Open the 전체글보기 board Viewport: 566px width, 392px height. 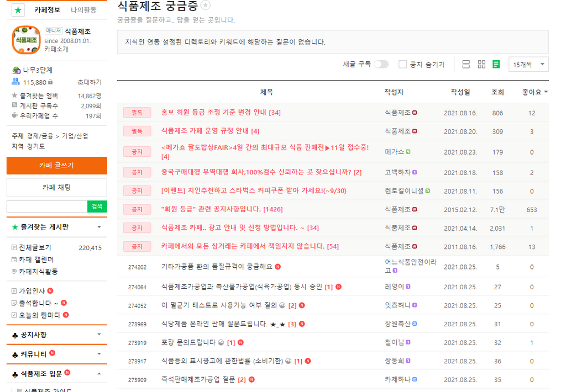35,247
